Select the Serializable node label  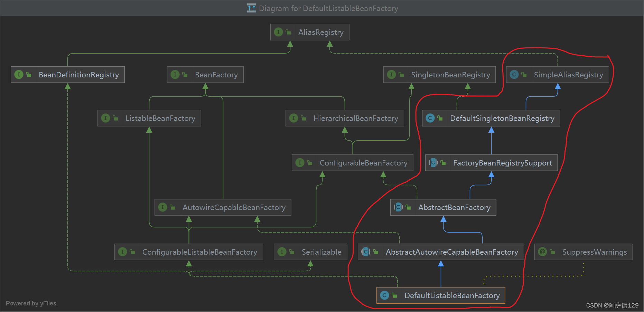click(x=321, y=252)
